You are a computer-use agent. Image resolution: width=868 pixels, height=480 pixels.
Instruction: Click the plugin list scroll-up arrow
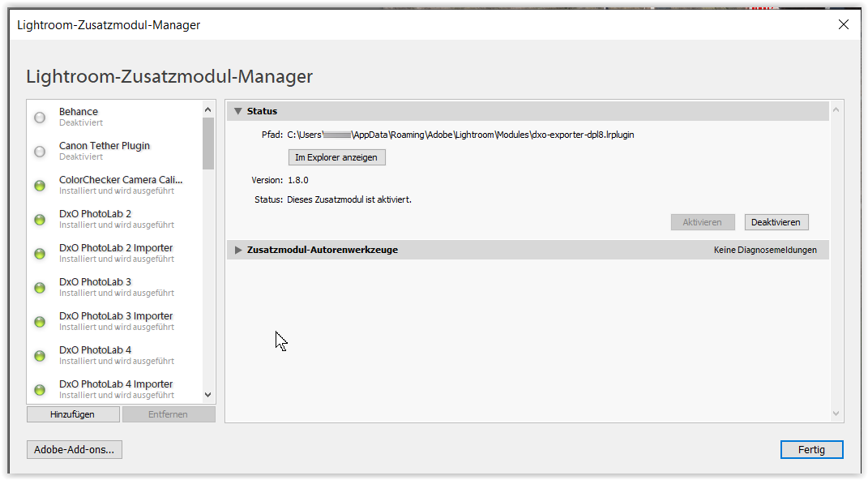(x=208, y=109)
